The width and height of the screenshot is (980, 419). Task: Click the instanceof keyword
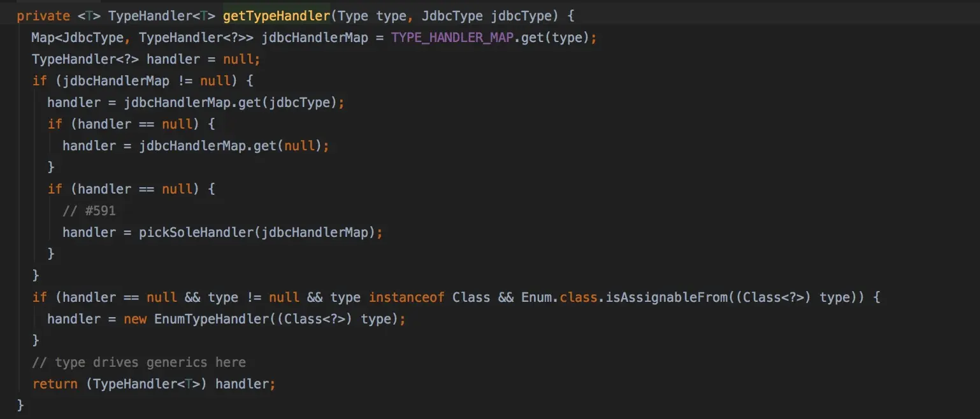coord(407,297)
